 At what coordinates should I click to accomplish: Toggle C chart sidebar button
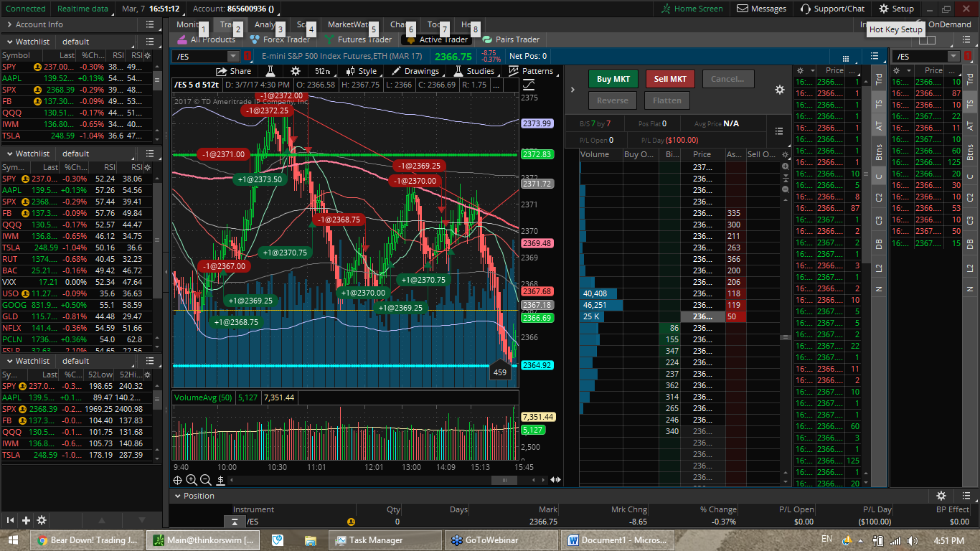879,176
